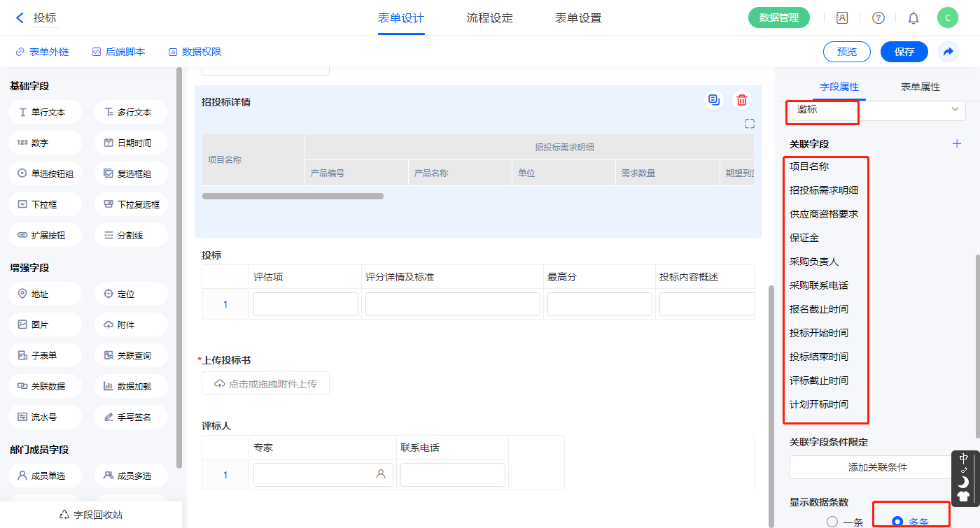Click the 添加关联条件 button

coord(877,467)
